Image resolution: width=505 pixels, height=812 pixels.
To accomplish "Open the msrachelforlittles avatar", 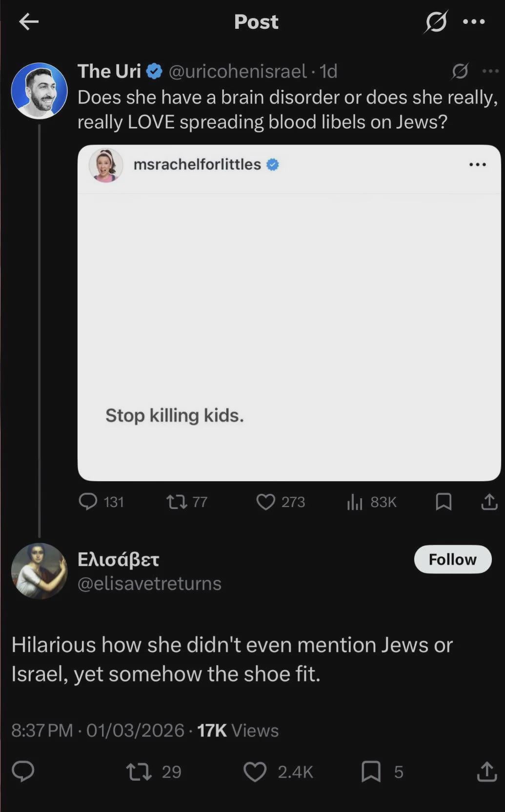I will (105, 165).
